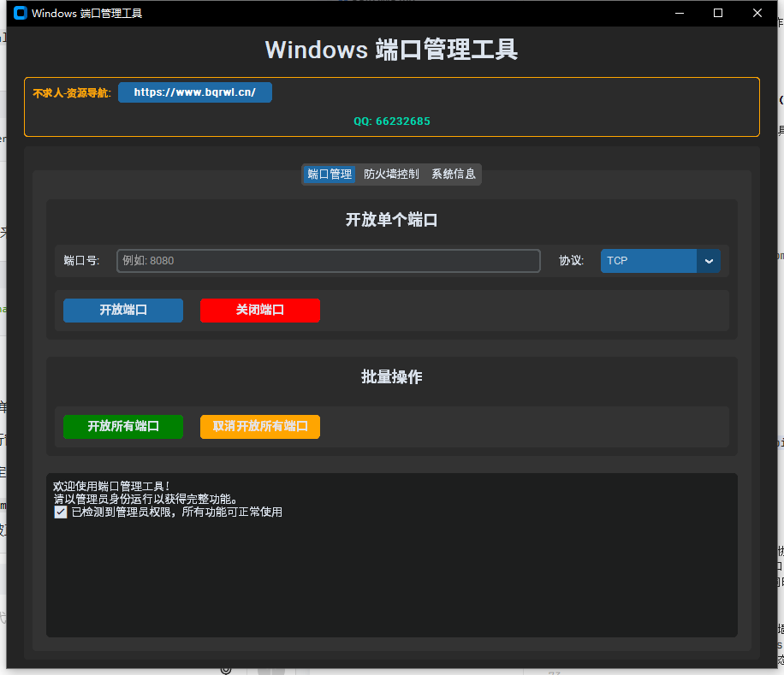Open the 系统信息 tab
784x675 pixels.
click(x=453, y=174)
